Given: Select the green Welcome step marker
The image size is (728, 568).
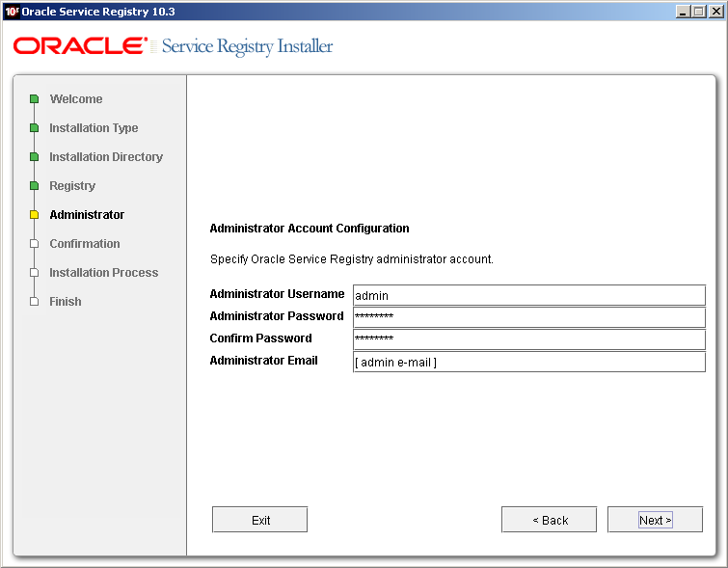Looking at the screenshot, I should [x=34, y=99].
